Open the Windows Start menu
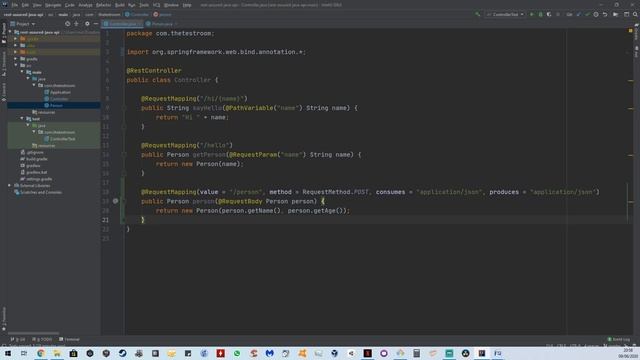The height and width of the screenshot is (360, 640). click(8, 353)
